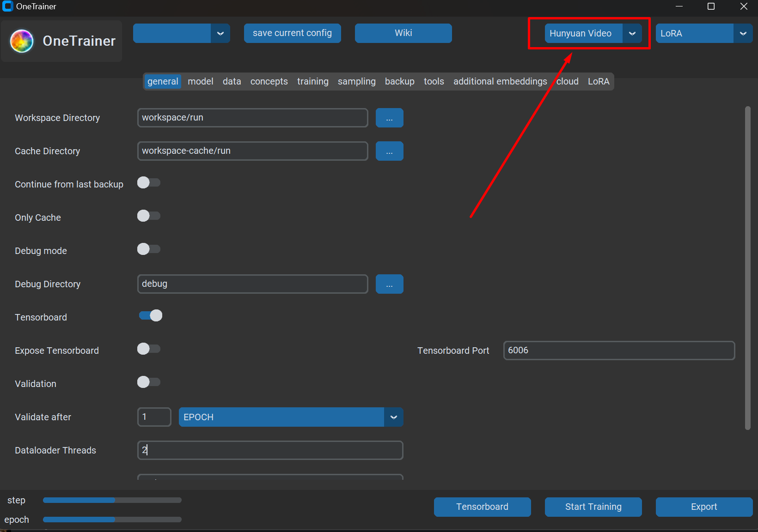Browse for a Cache Directory
Image resolution: width=758 pixels, height=532 pixels.
tap(389, 151)
